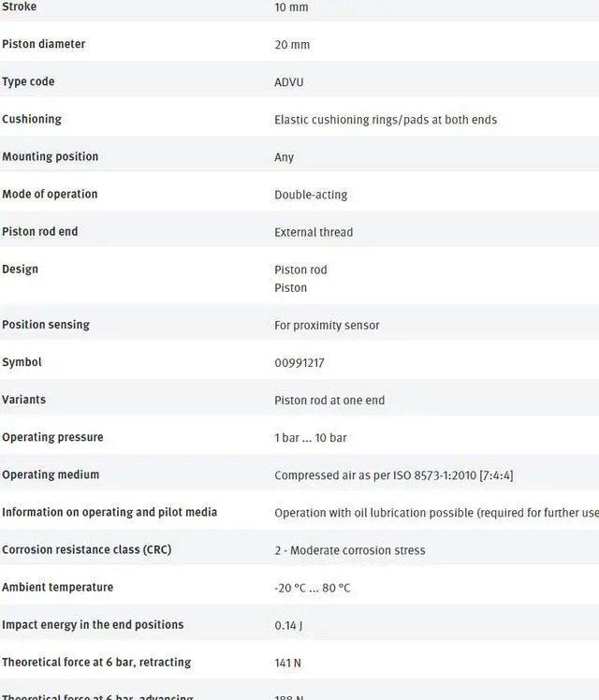Screen dimensions: 599x700
Task: Click the Variants label
Action: (23, 400)
